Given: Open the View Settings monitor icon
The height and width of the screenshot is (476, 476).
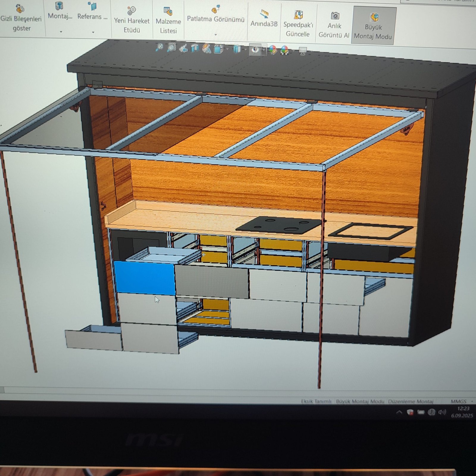Looking at the screenshot, I should pyautogui.click(x=303, y=51).
